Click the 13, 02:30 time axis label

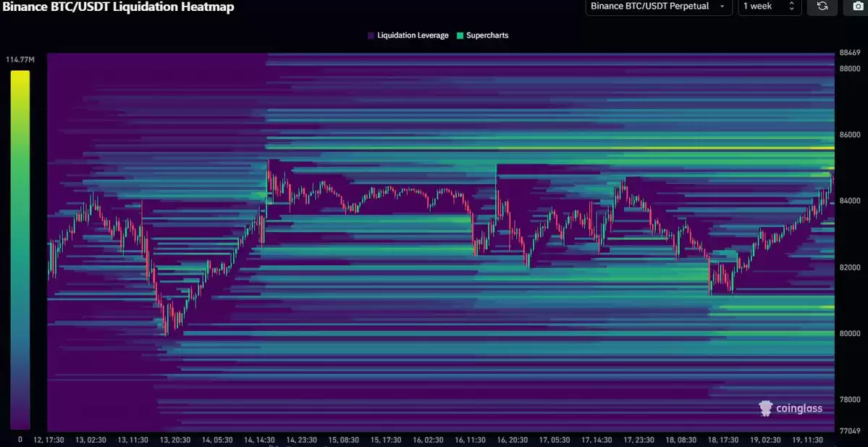pyautogui.click(x=91, y=440)
